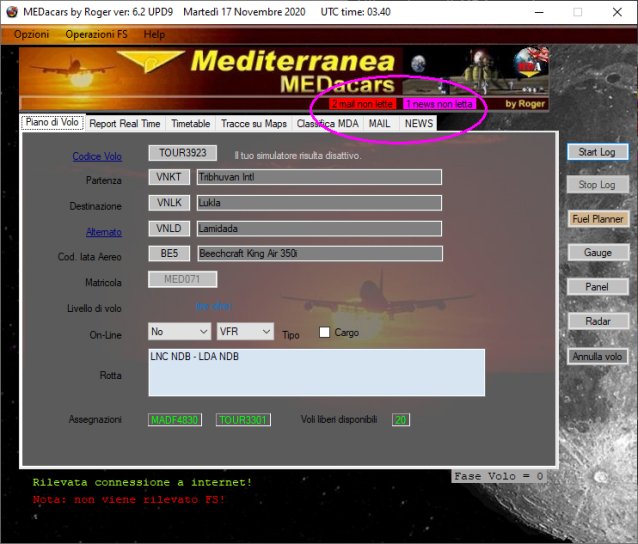Close the MEDacars window
Viewport: 638px width, 544px height.
[617, 12]
